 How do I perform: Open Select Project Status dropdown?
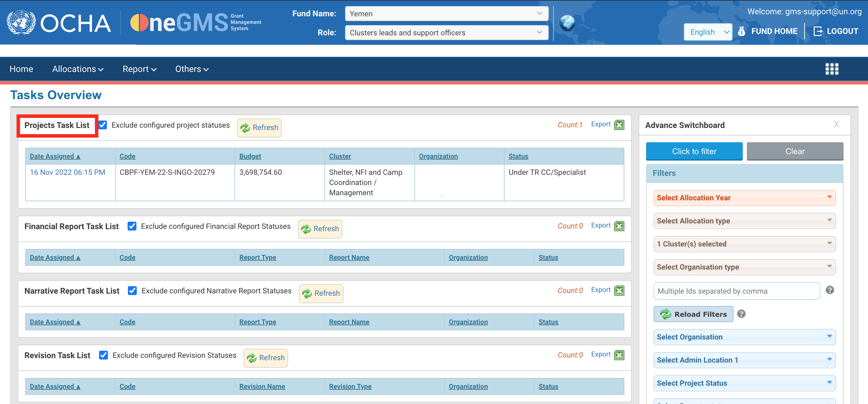pos(744,383)
